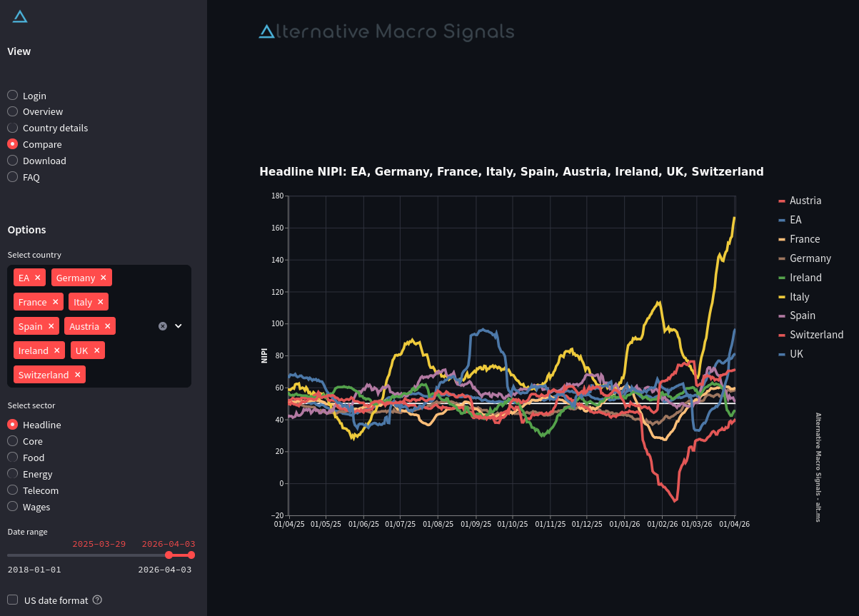The image size is (859, 616).
Task: Select the Energy sector radio button
Action: [13, 474]
